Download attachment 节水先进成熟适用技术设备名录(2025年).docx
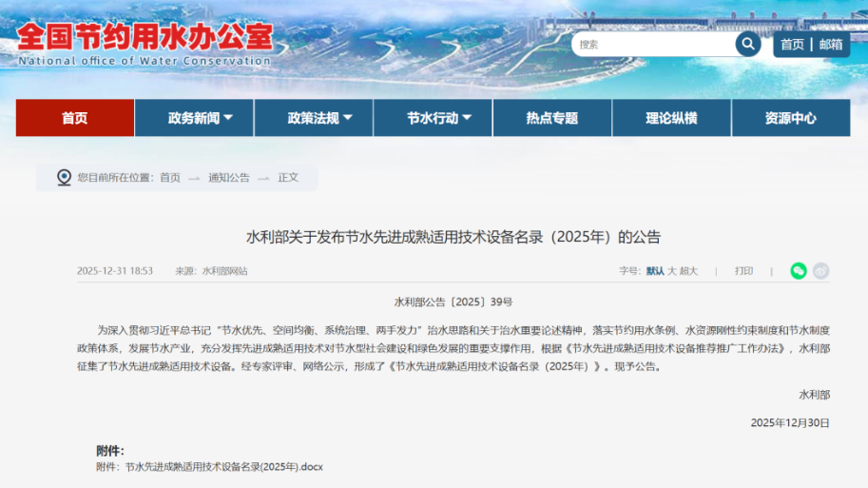The image size is (868, 488). click(x=224, y=467)
